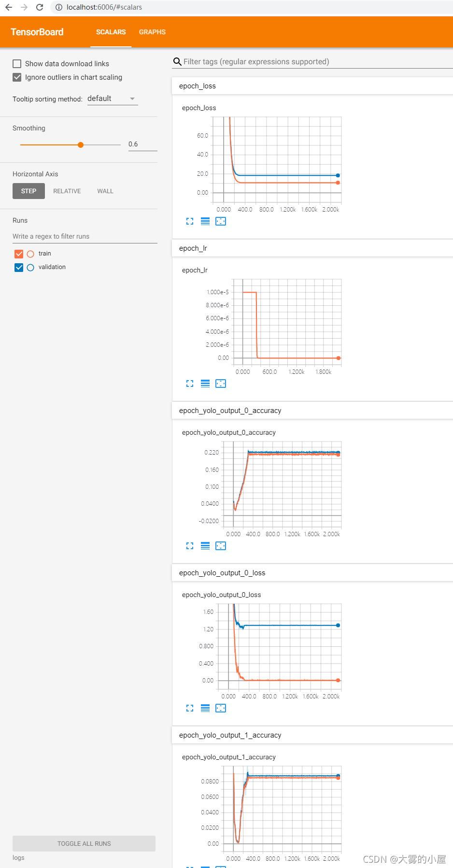Switch to the SCALARS tab

[111, 32]
